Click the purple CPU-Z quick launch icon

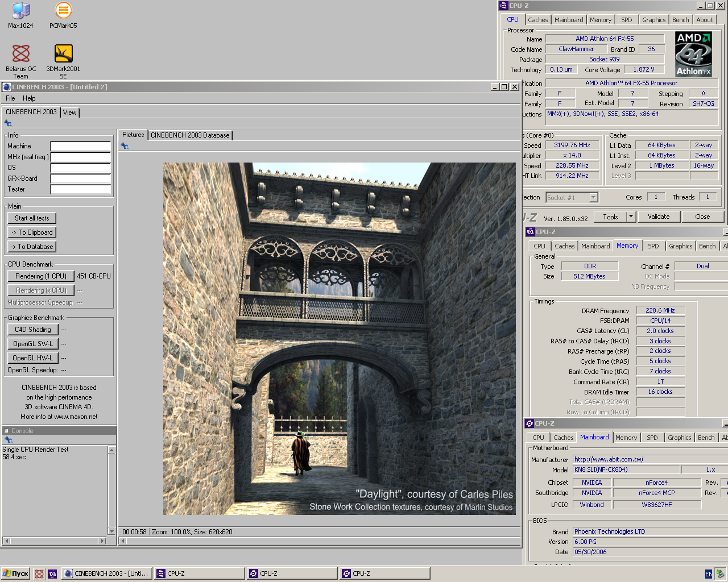tap(52, 573)
